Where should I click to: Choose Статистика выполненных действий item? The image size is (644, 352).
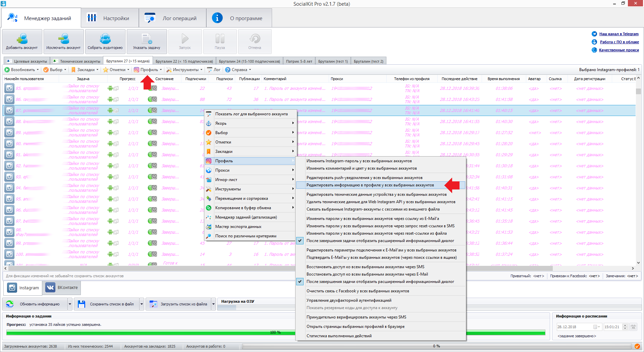point(381,336)
